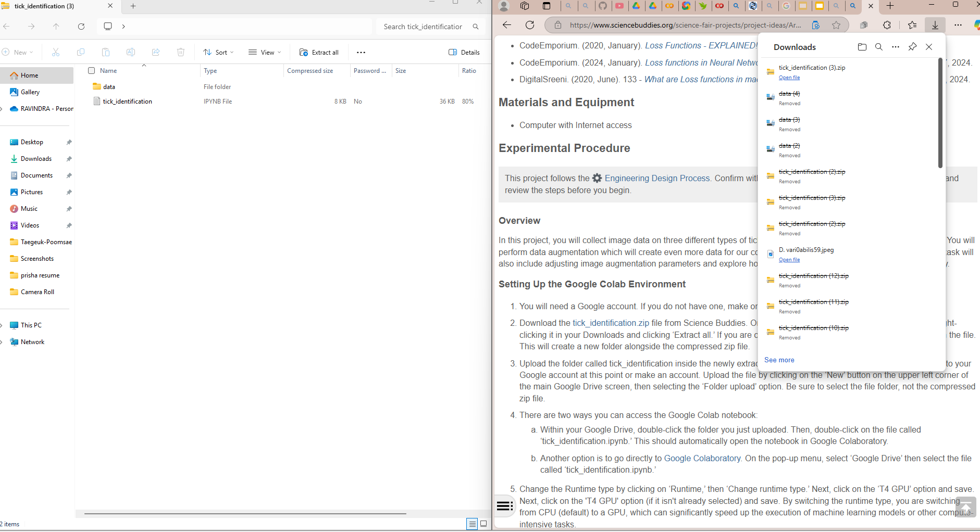Click the Cut icon in File Explorer toolbar

56,52
